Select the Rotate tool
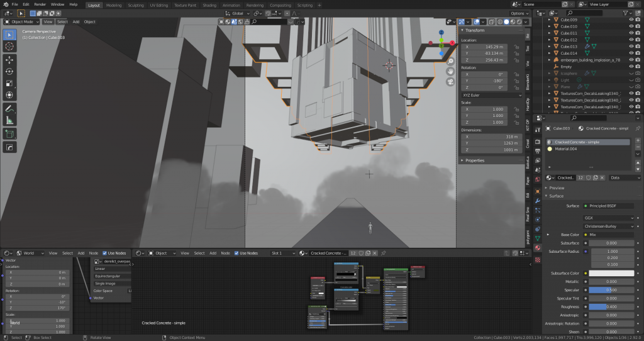644x341 pixels. pos(9,72)
